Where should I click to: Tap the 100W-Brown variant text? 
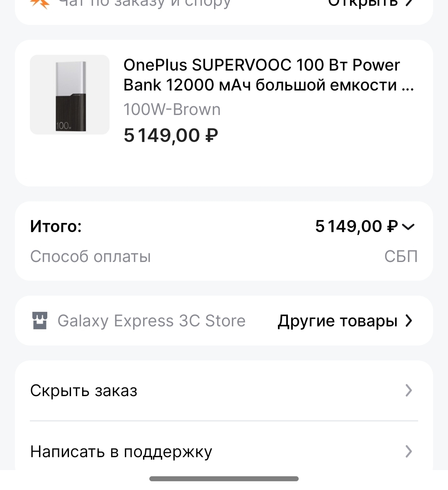(x=172, y=110)
